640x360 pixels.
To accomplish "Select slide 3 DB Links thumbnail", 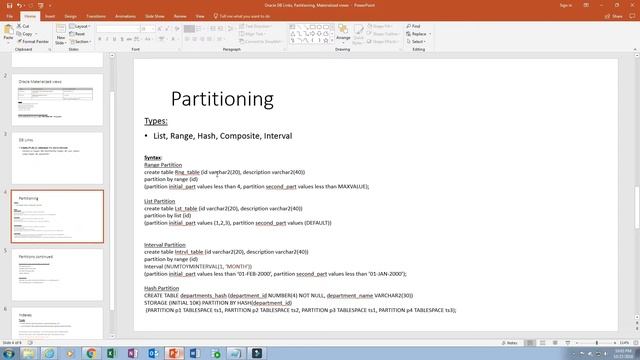I will (57, 158).
